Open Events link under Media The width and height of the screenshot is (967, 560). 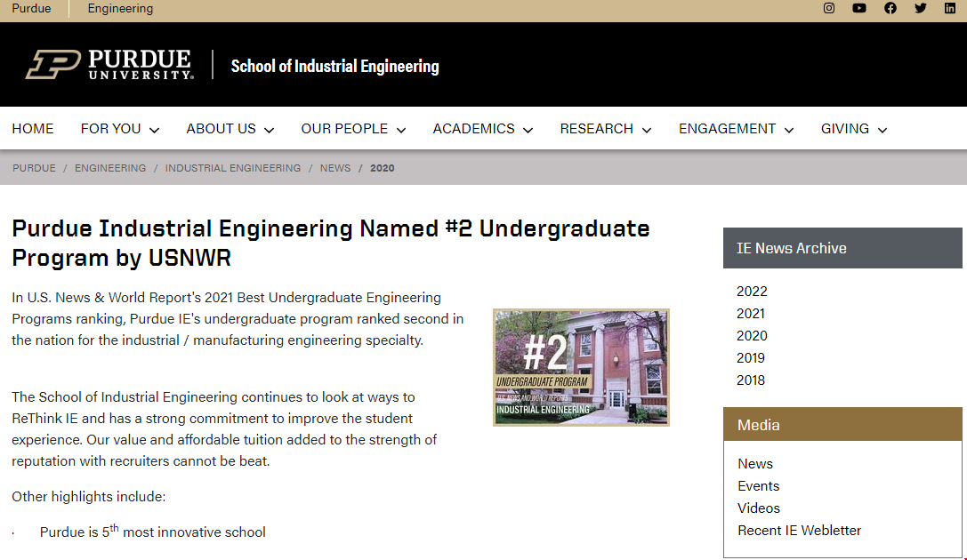[x=759, y=486]
